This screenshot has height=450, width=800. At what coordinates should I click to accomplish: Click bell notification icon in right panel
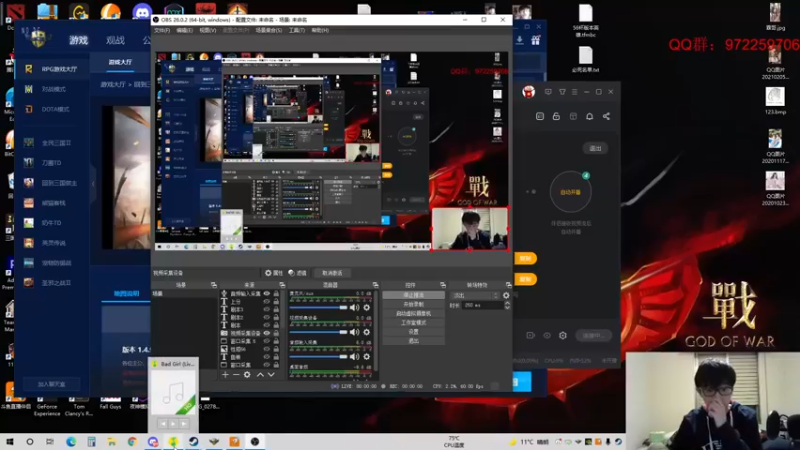[589, 116]
